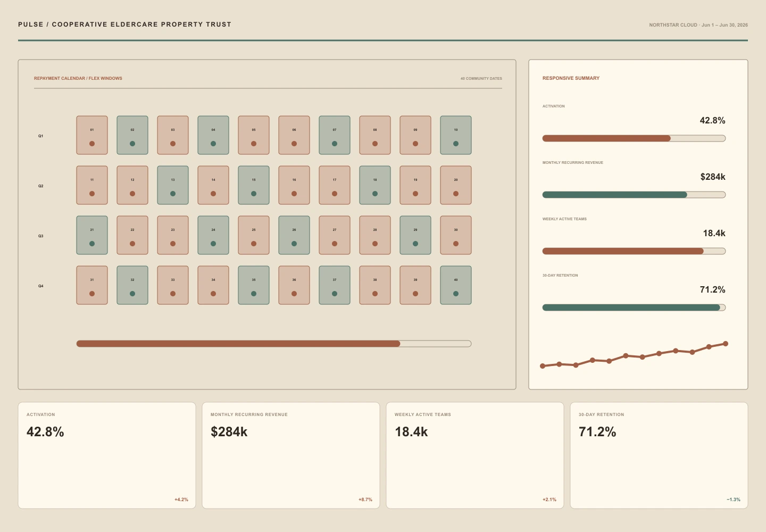
Task: Open the Weekly Active Teams card
Action: (x=475, y=455)
